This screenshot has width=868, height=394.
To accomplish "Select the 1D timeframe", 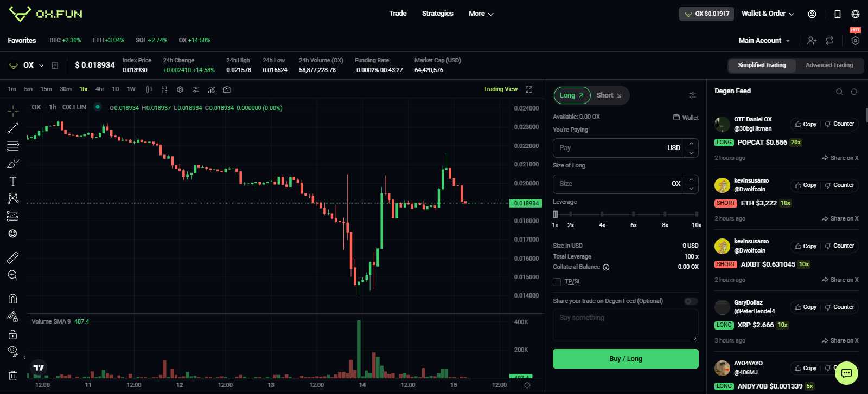I will [x=116, y=89].
